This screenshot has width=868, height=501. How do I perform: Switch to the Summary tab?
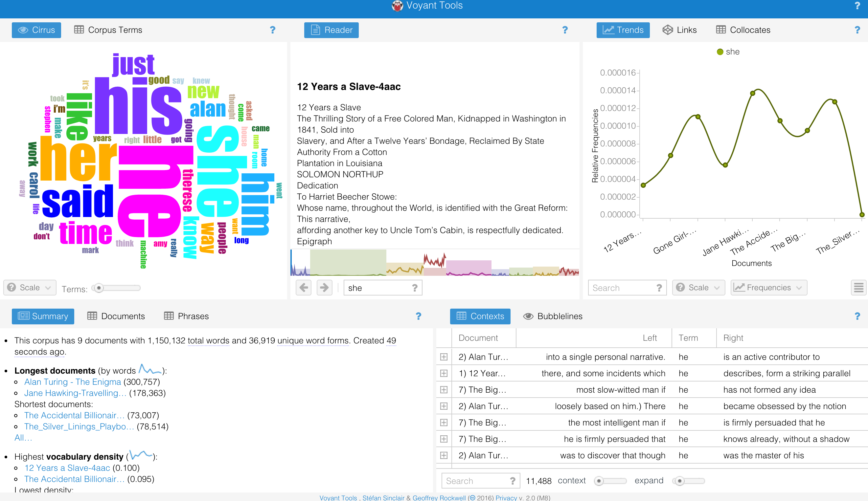click(x=43, y=316)
